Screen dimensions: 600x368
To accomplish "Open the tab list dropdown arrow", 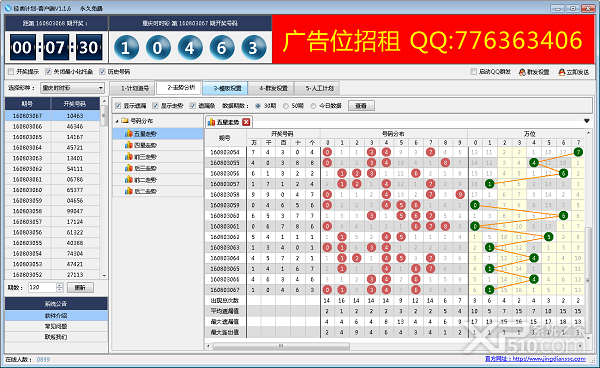I will point(587,121).
